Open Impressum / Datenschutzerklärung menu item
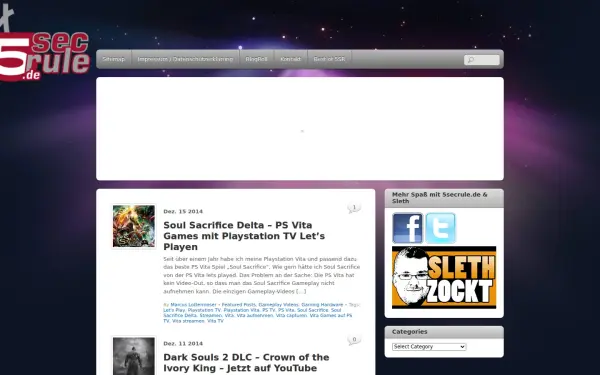The height and width of the screenshot is (375, 600). coord(185,59)
